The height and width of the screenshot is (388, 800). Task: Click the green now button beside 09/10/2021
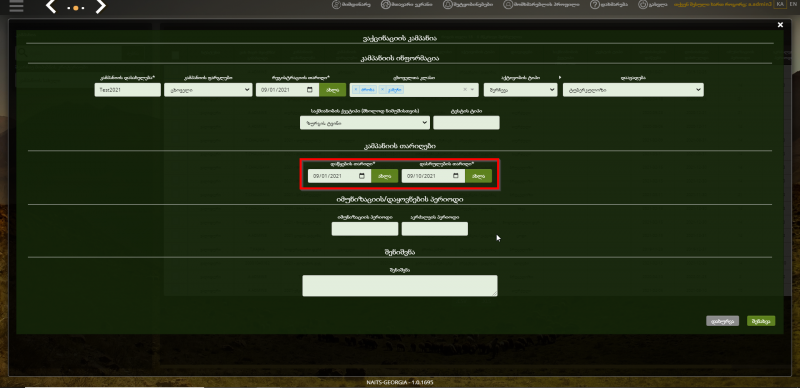tap(479, 176)
